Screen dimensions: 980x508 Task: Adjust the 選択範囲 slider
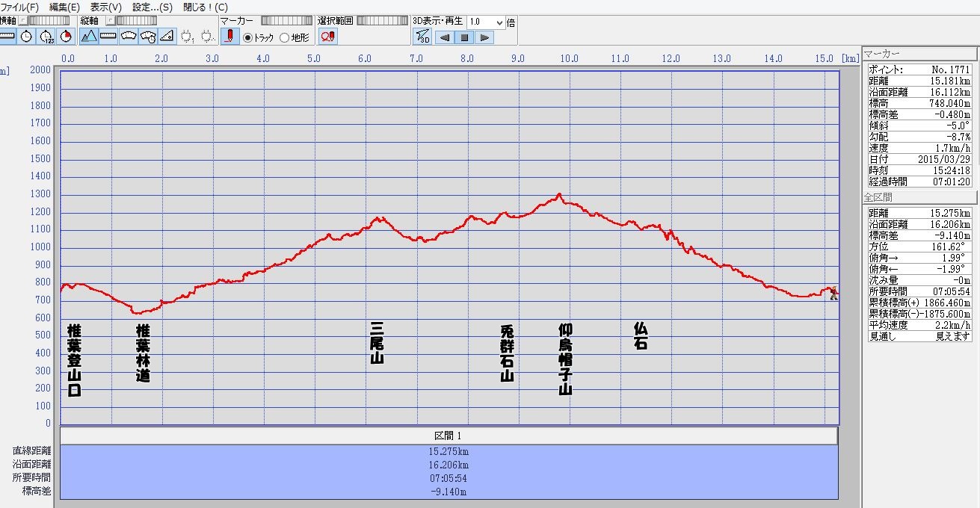coord(383,21)
